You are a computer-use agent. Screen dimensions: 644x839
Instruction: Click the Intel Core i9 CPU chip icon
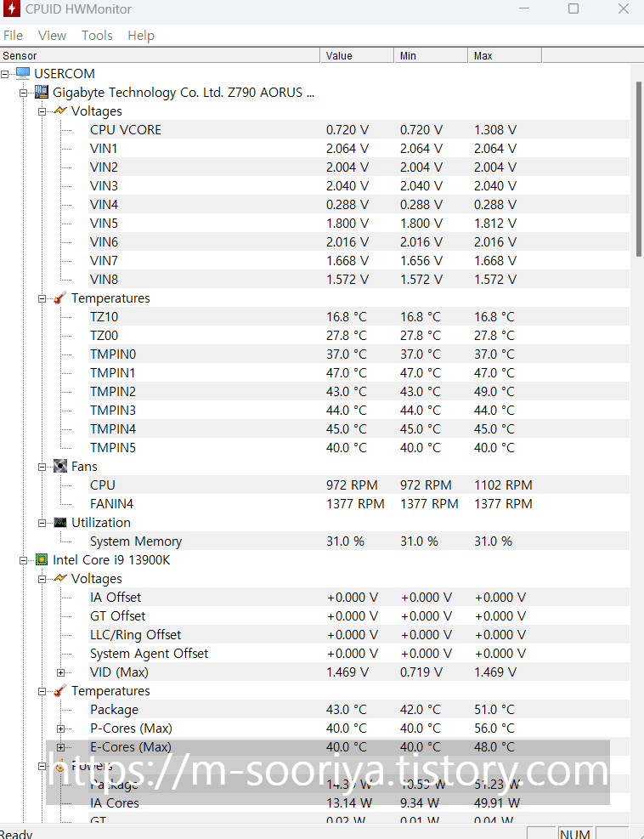tap(42, 559)
